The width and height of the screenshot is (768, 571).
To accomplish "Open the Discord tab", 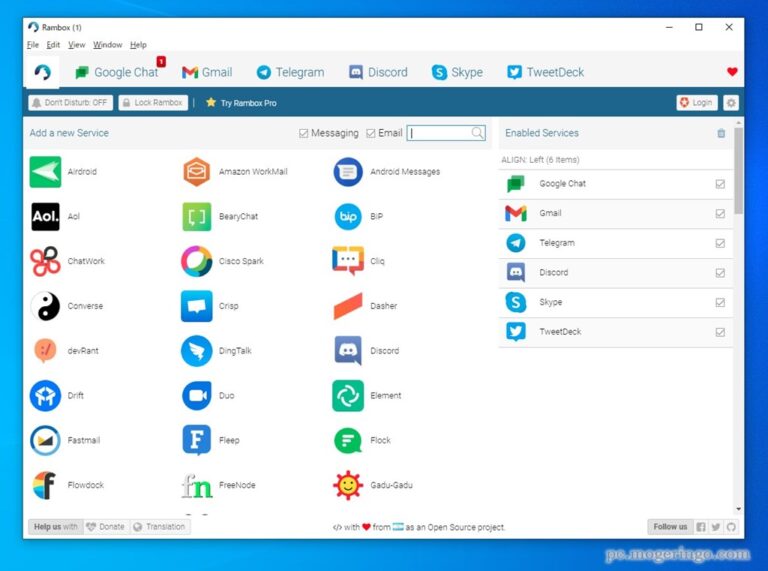I will (378, 72).
